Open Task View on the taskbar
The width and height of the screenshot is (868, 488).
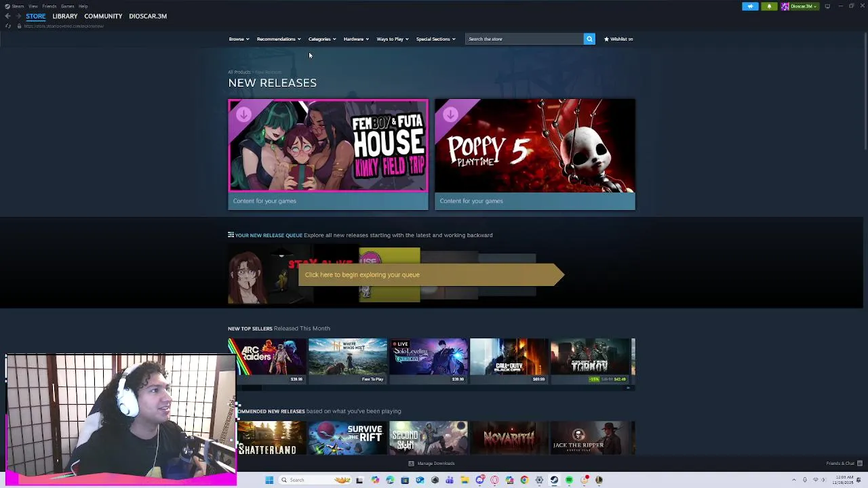pyautogui.click(x=359, y=480)
